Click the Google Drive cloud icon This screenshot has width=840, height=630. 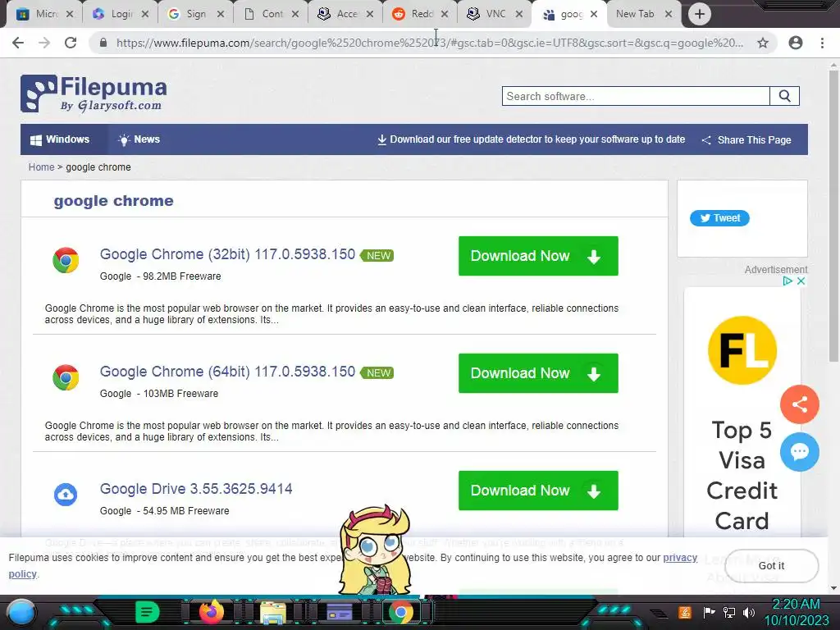tap(66, 495)
